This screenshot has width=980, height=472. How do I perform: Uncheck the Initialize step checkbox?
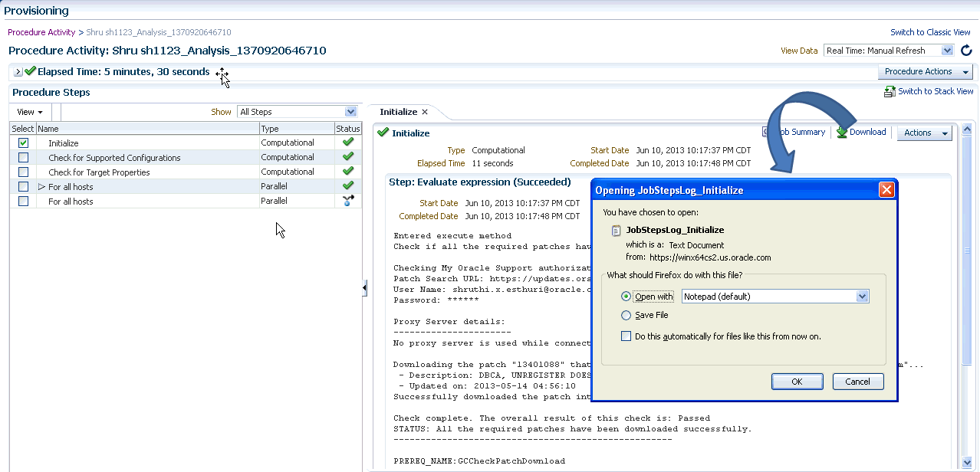23,143
